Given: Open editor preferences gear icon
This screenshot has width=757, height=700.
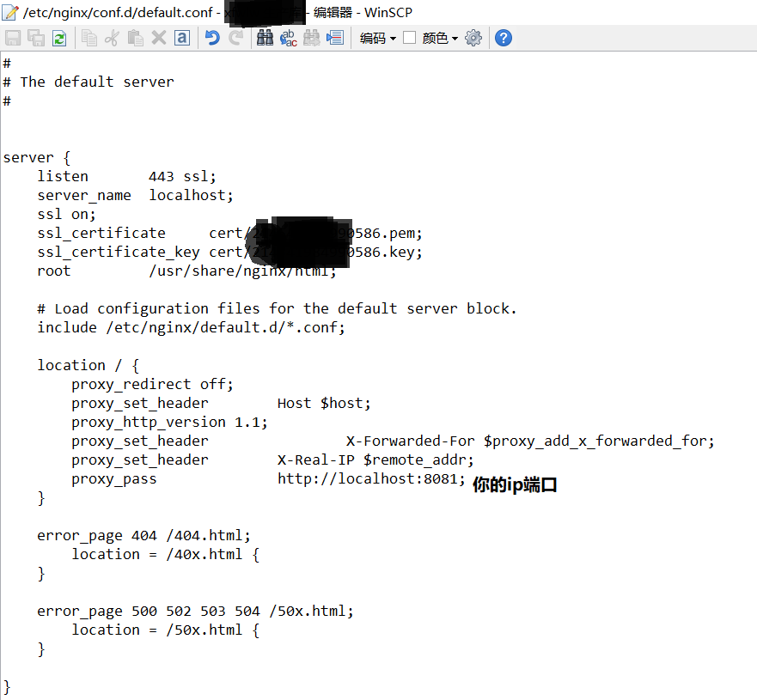Looking at the screenshot, I should coord(473,38).
